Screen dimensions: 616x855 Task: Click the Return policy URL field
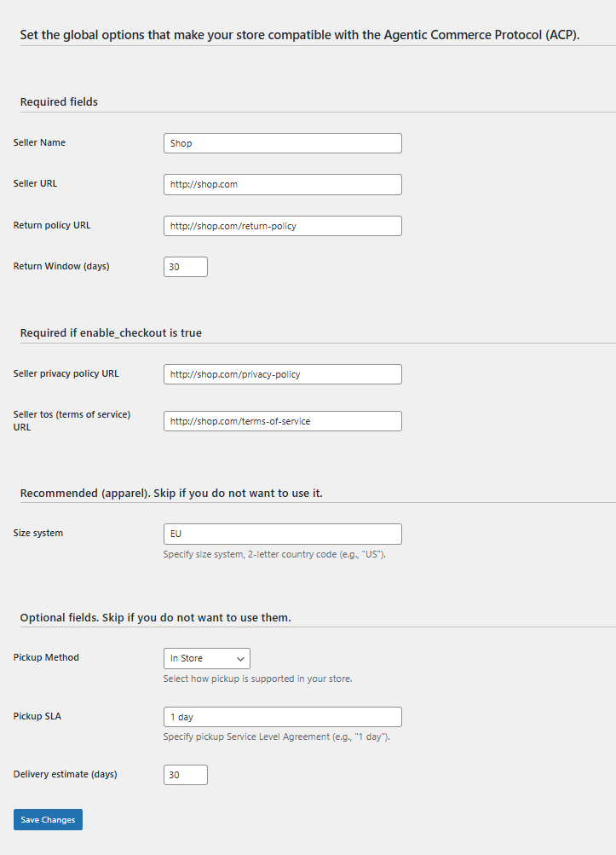click(x=282, y=226)
